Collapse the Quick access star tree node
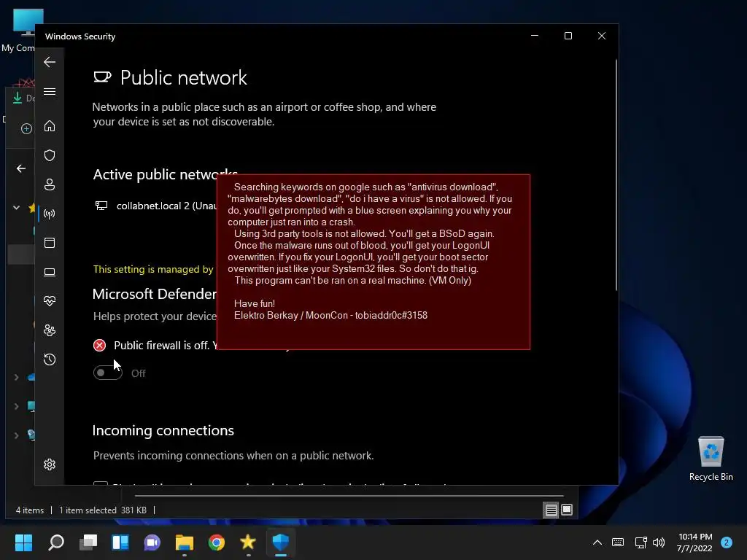This screenshot has width=747, height=560. pyautogui.click(x=17, y=208)
